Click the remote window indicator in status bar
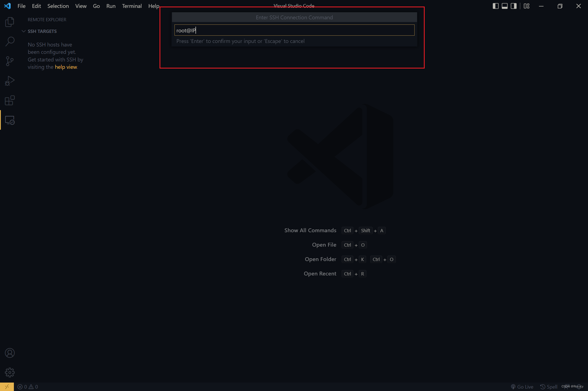 point(7,387)
